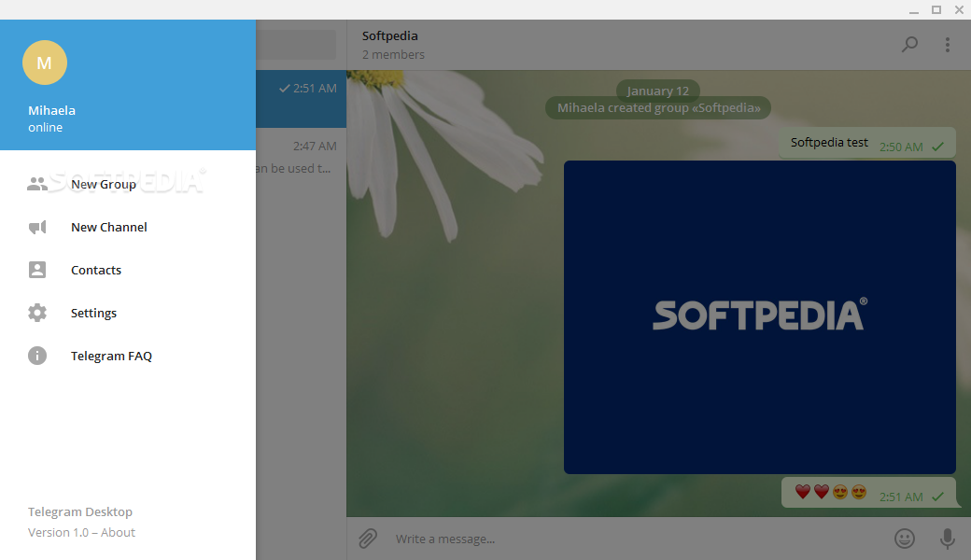Viewport: 971px width, 560px height.
Task: Minimize the Telegram window
Action: point(914,10)
